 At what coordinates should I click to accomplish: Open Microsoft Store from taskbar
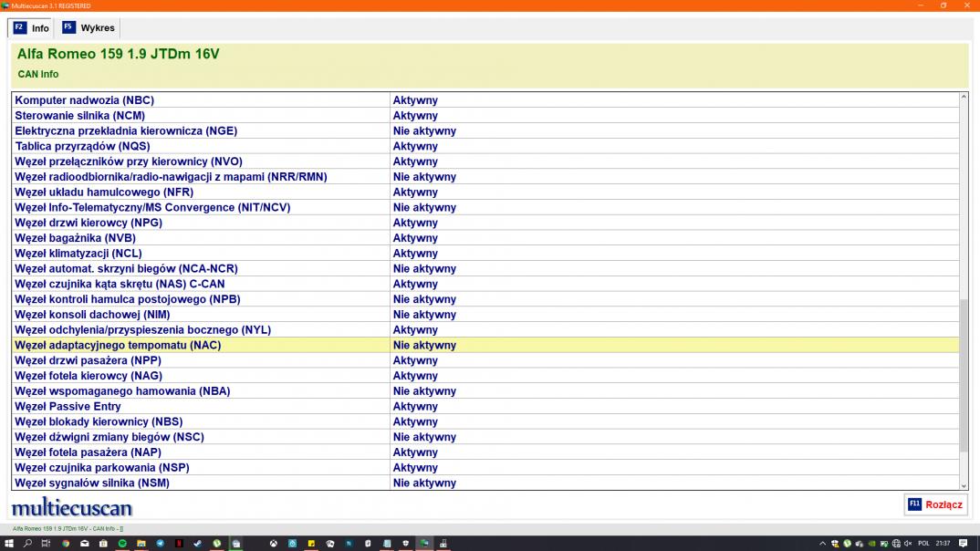(x=103, y=544)
